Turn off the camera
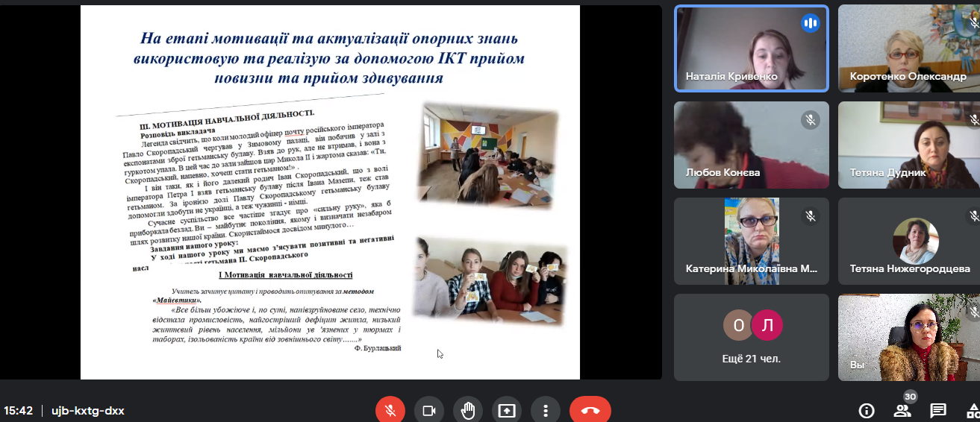 point(429,411)
